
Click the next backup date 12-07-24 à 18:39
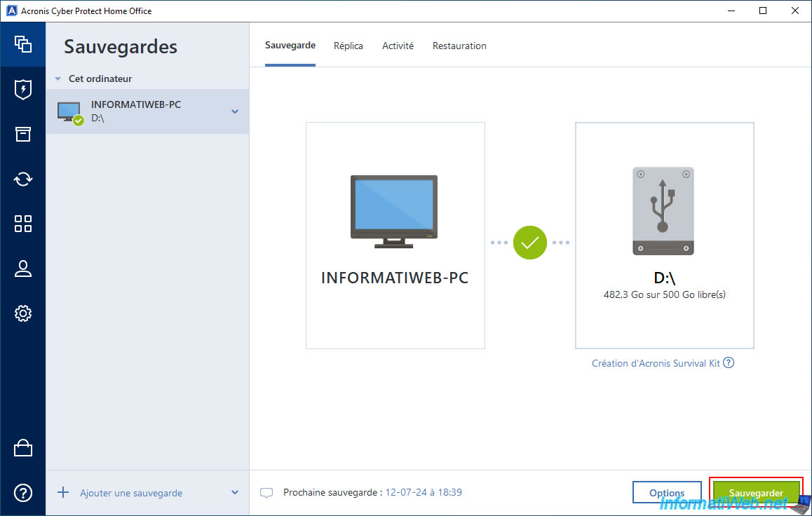pos(424,492)
